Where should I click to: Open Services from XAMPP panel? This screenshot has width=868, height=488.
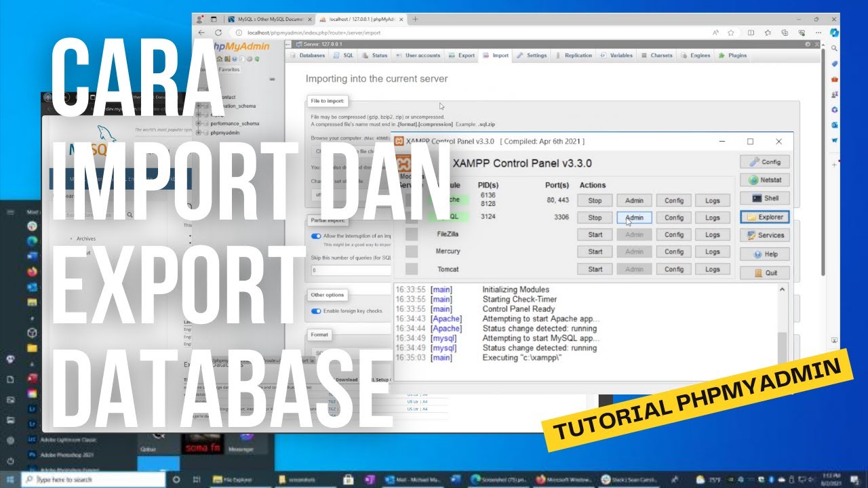(765, 235)
